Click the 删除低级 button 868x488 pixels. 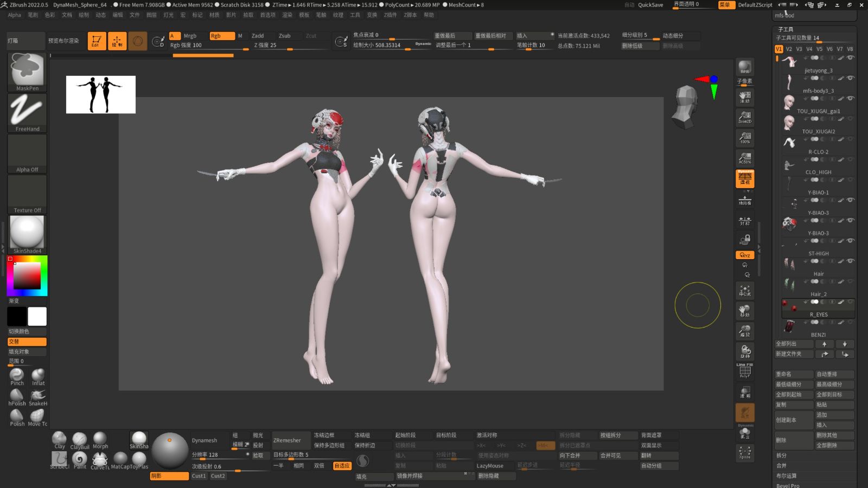pos(640,46)
